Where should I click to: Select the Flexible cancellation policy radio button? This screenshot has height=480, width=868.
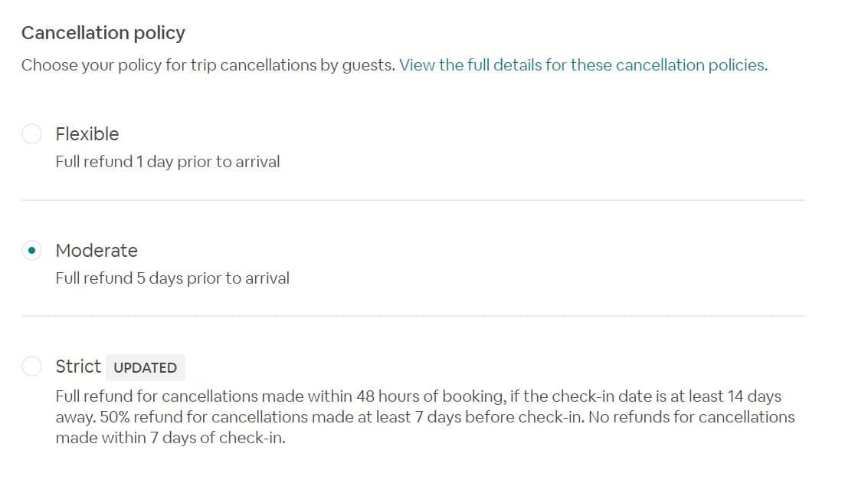pos(31,134)
